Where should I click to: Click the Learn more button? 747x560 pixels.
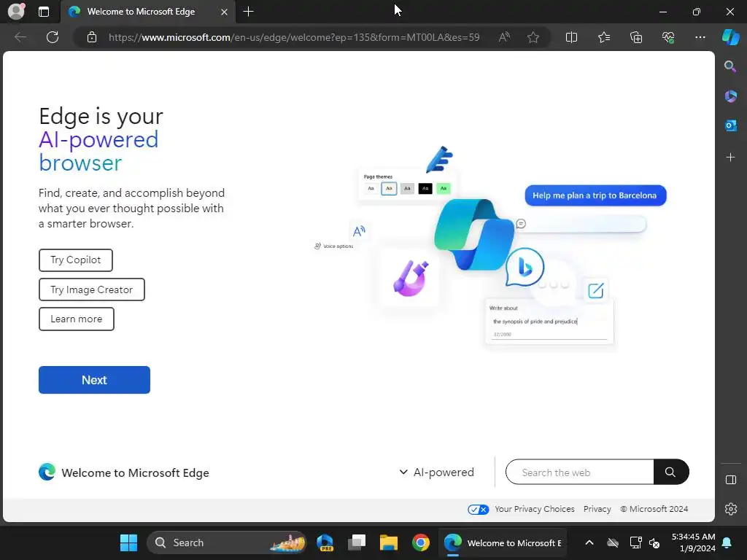[76, 319]
